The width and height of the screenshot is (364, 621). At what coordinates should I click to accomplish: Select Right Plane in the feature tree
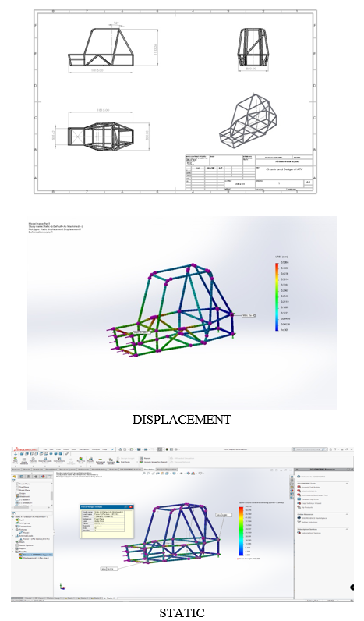click(x=24, y=490)
